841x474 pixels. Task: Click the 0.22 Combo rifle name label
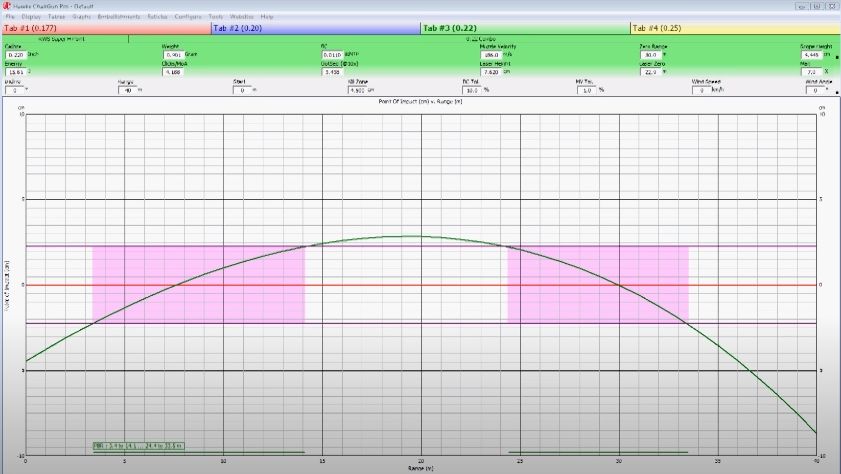pos(481,39)
